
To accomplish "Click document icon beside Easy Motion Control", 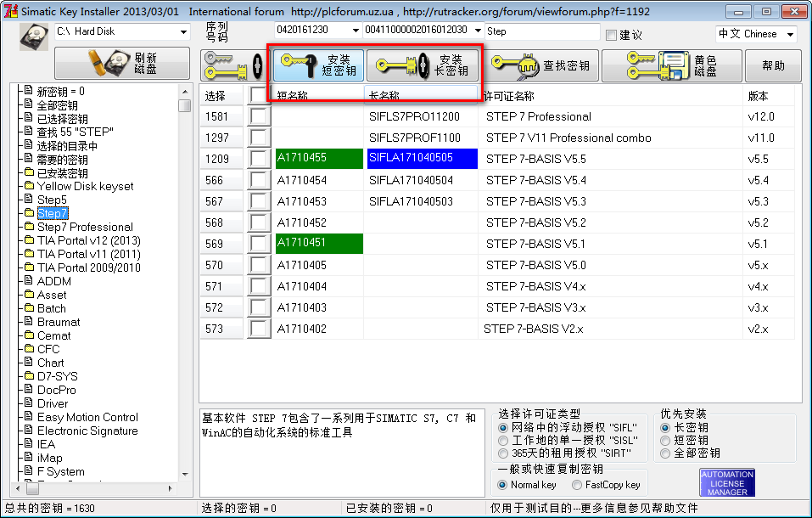I will pyautogui.click(x=29, y=416).
